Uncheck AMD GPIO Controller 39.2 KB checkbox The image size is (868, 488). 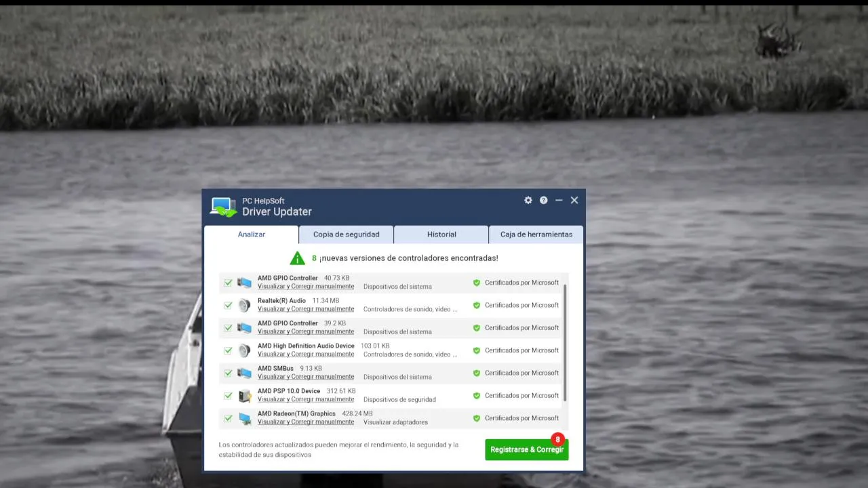228,328
